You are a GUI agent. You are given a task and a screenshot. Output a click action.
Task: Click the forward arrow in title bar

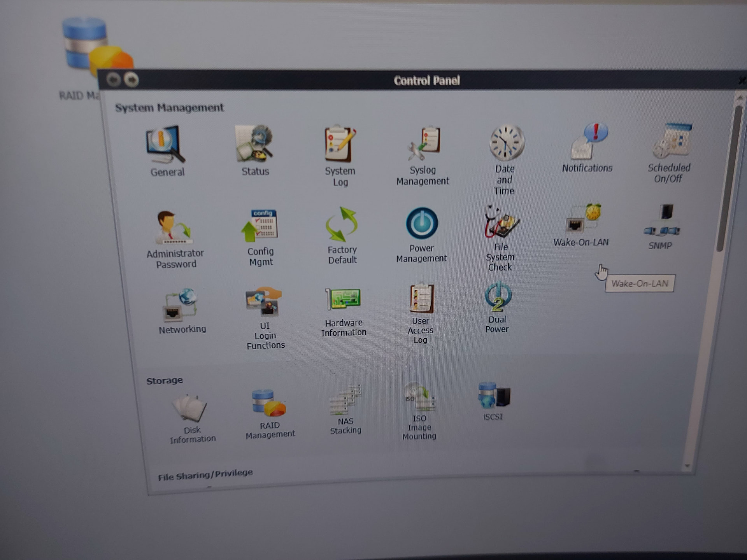(132, 80)
